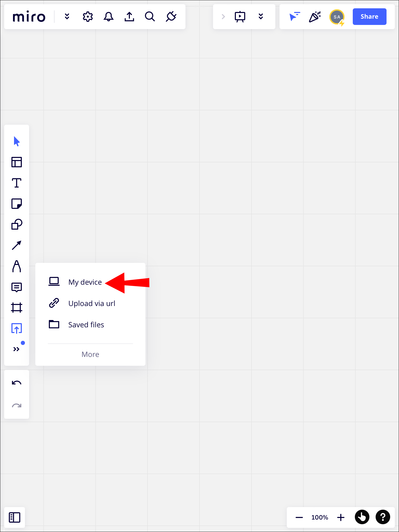The width and height of the screenshot is (399, 532).
Task: Expand collaboration toolbar chevron
Action: [x=223, y=17]
